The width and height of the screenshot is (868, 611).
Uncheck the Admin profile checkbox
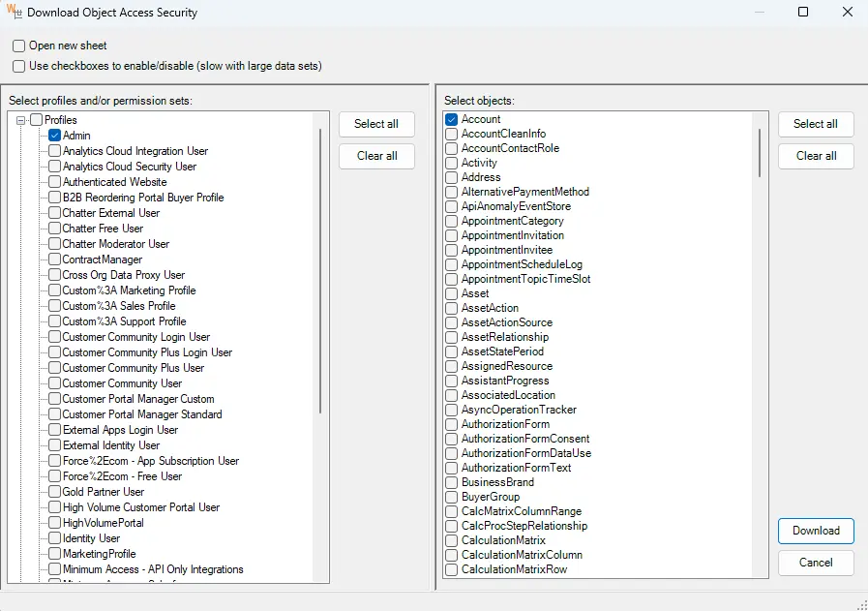click(54, 136)
